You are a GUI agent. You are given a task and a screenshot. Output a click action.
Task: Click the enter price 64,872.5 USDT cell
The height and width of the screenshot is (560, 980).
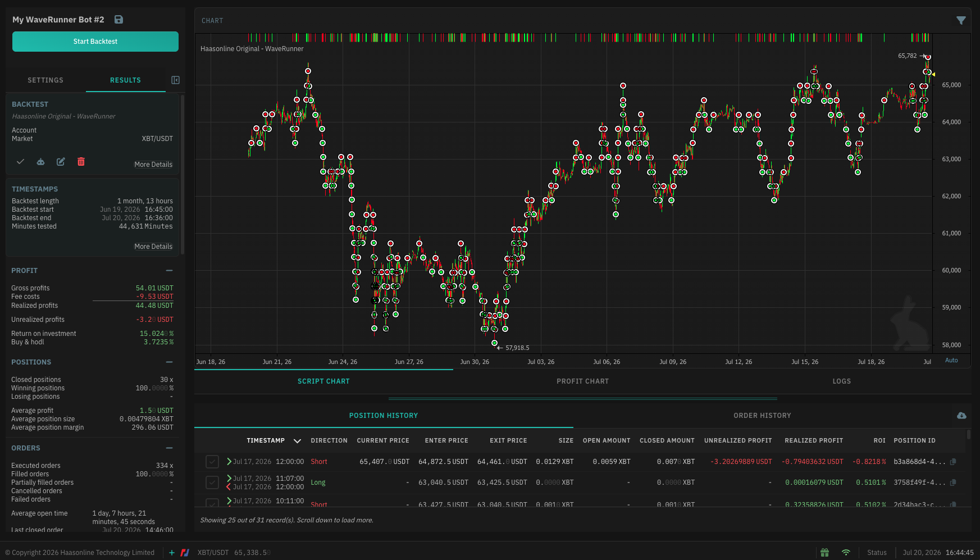click(x=443, y=462)
